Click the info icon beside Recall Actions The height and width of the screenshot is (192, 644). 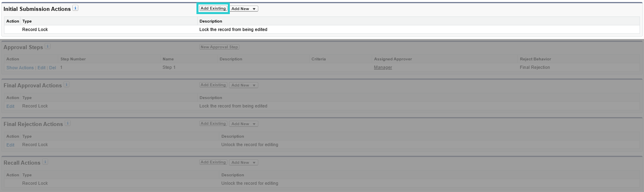[x=45, y=162]
